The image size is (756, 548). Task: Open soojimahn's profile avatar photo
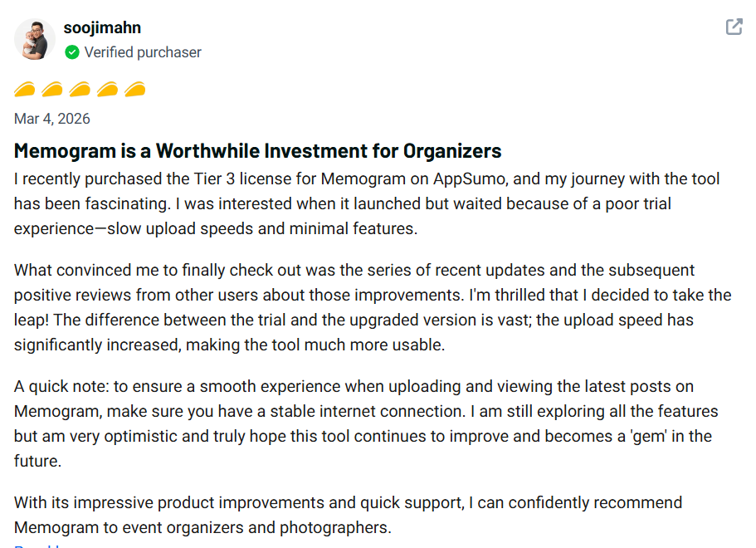tap(35, 39)
